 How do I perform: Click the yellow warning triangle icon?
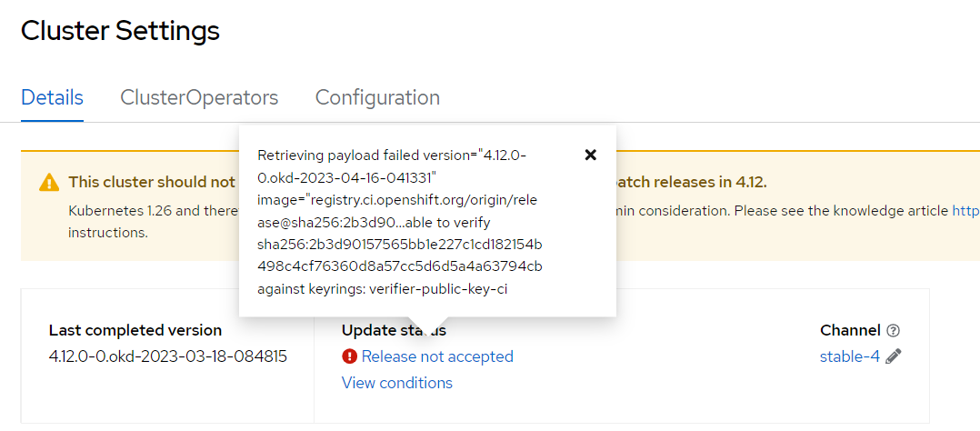pyautogui.click(x=49, y=183)
